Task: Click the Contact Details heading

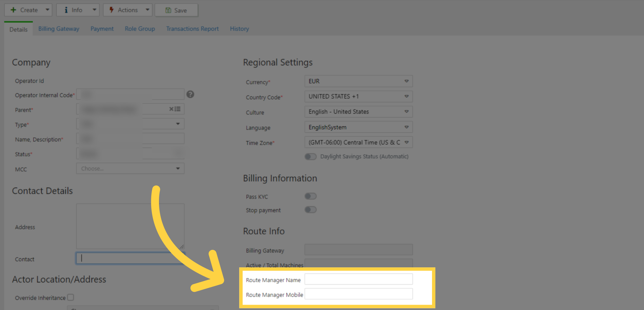Action: [42, 191]
